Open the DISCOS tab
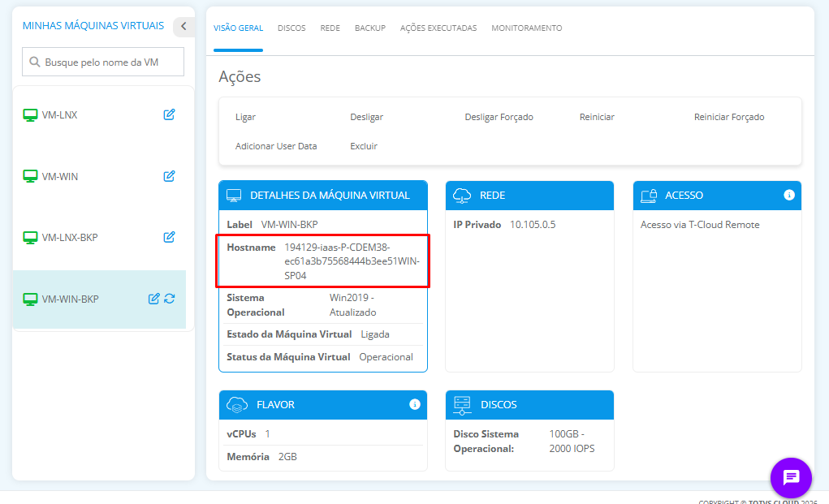This screenshot has height=504, width=829. click(x=291, y=28)
